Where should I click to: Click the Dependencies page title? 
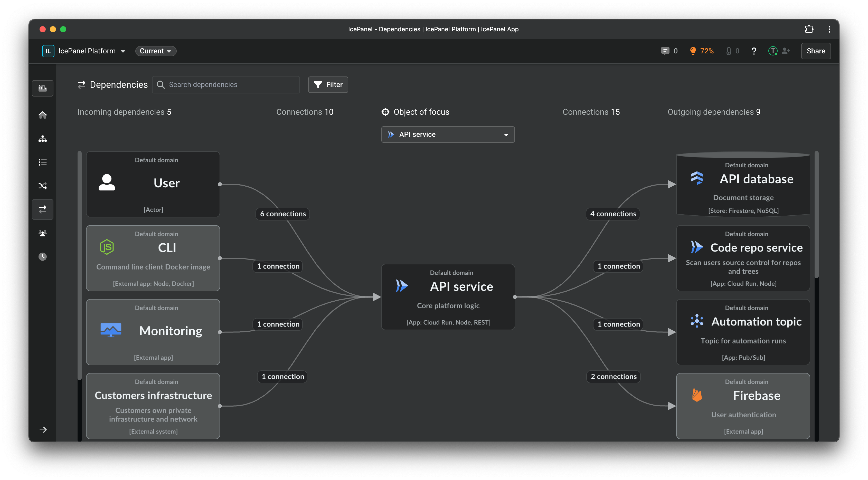point(119,84)
